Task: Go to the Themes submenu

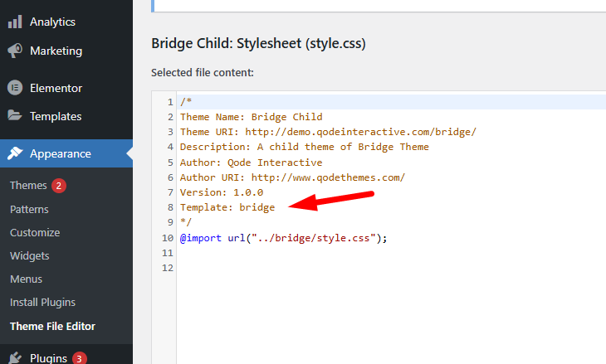Action: click(x=28, y=186)
